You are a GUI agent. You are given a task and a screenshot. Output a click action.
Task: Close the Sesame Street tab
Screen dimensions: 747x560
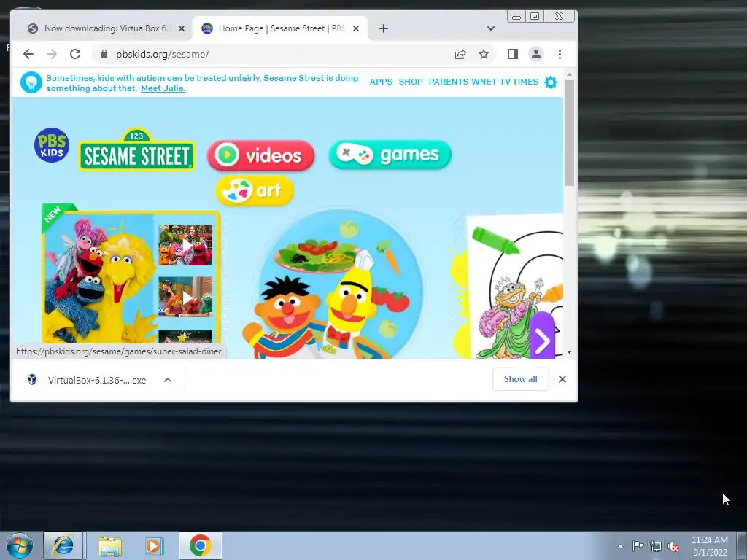(356, 28)
